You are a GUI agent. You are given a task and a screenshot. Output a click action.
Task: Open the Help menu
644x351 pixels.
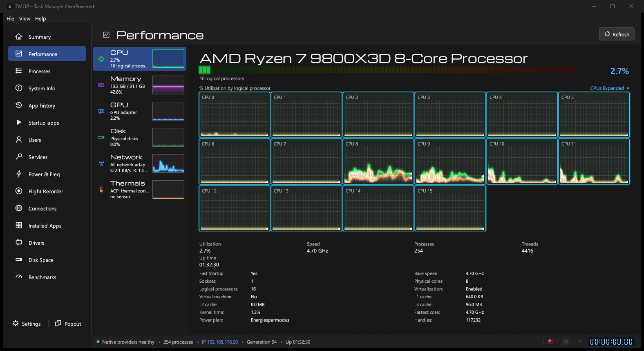(x=40, y=18)
